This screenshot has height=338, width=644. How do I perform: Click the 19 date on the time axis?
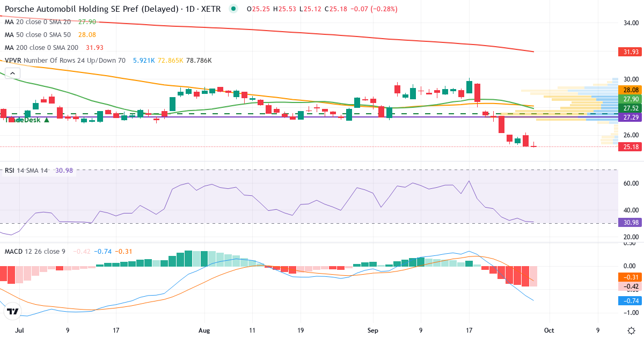pos(301,330)
